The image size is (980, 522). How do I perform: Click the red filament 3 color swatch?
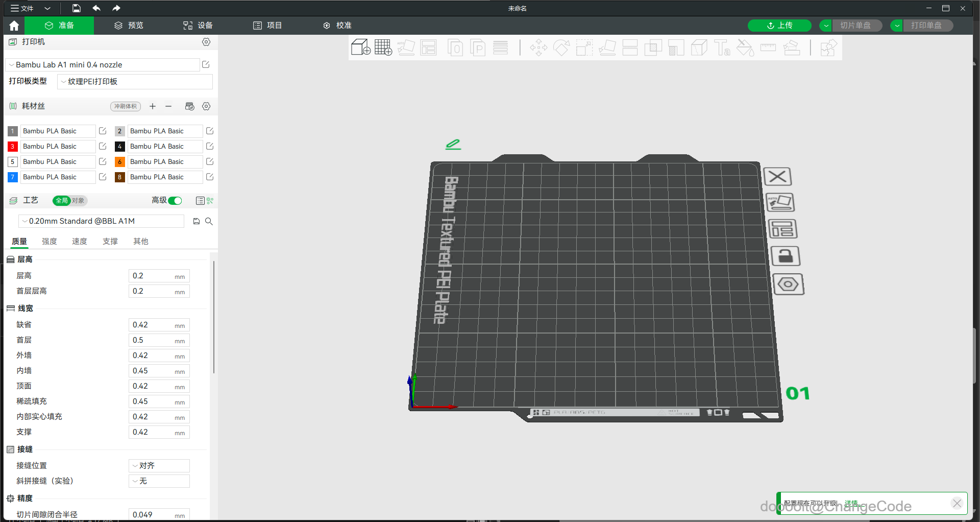(13, 147)
